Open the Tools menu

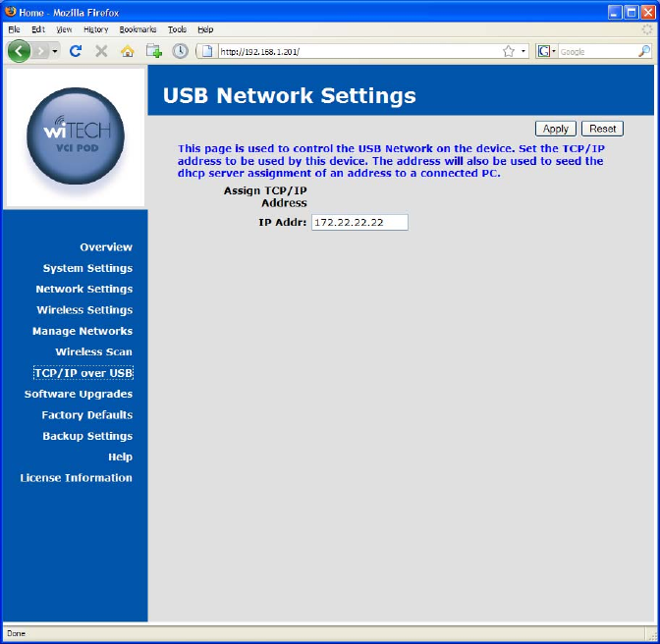pyautogui.click(x=177, y=29)
